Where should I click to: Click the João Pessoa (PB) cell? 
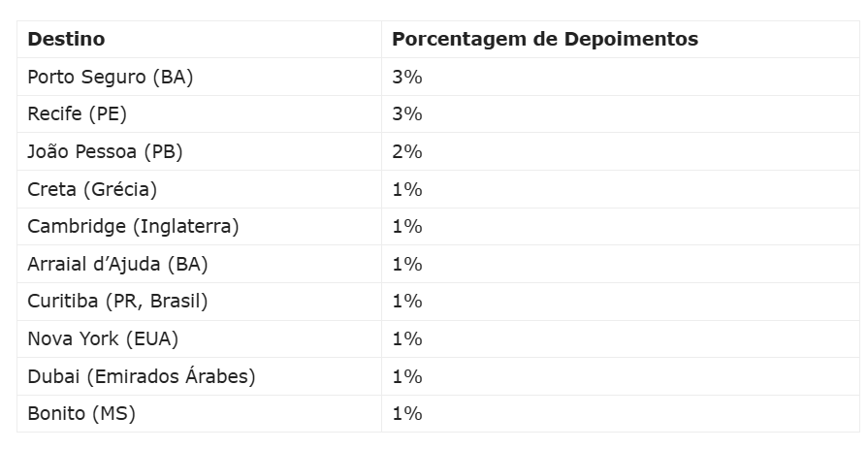tap(105, 152)
